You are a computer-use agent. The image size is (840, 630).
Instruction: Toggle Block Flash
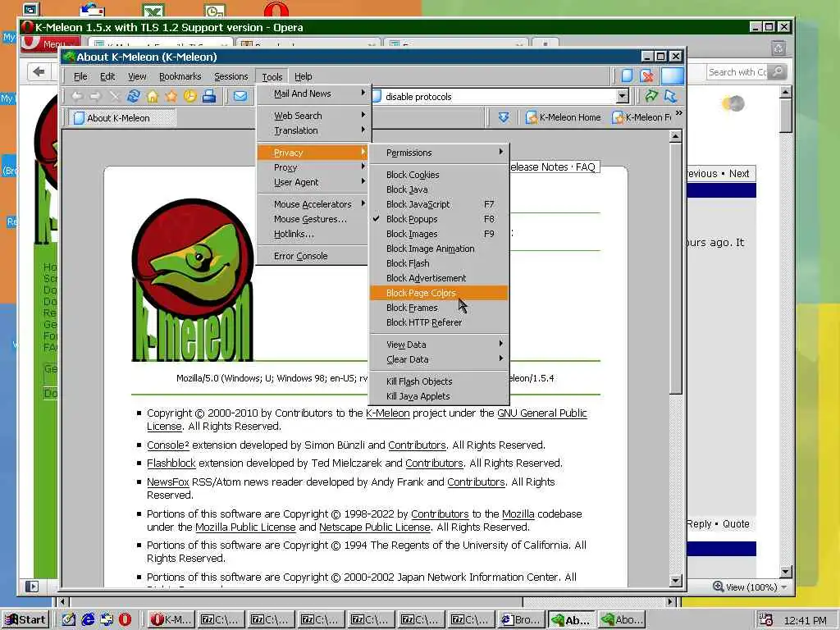[x=439, y=263]
